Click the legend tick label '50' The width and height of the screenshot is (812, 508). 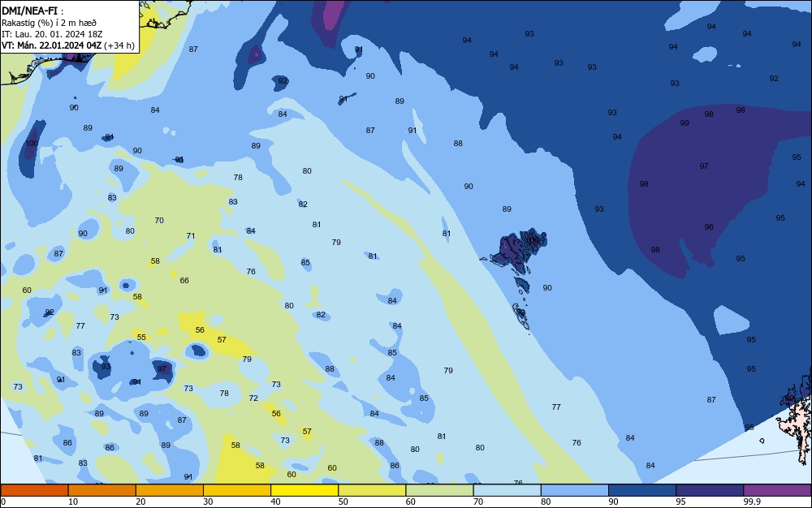tap(343, 502)
